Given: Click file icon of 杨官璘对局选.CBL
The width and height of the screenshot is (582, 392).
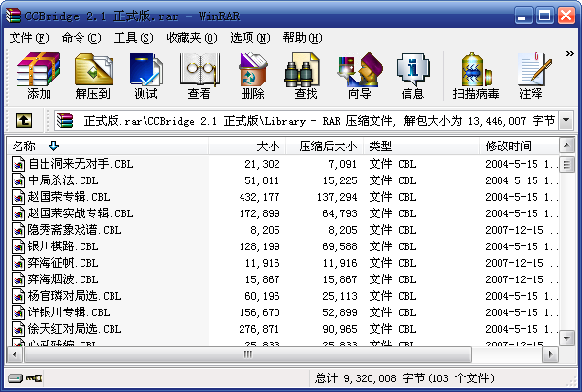Looking at the screenshot, I should 18,296.
